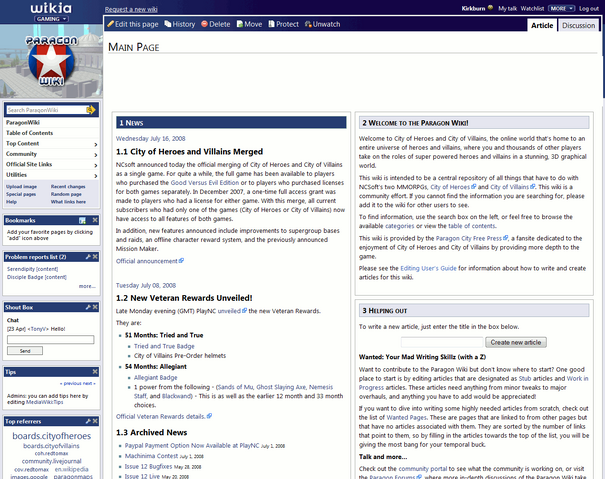Click the Wikia logo
This screenshot has width=605, height=479.
tap(51, 8)
